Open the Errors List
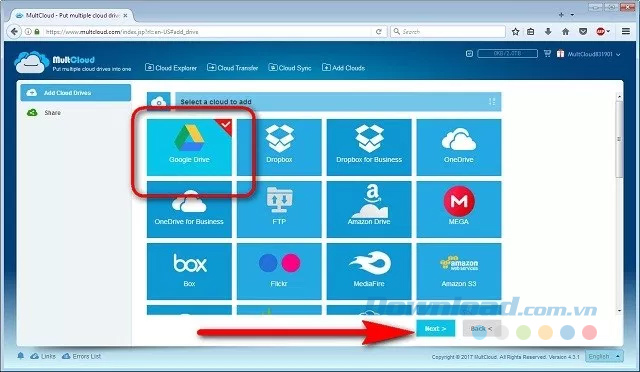640x372 pixels. tap(82, 356)
